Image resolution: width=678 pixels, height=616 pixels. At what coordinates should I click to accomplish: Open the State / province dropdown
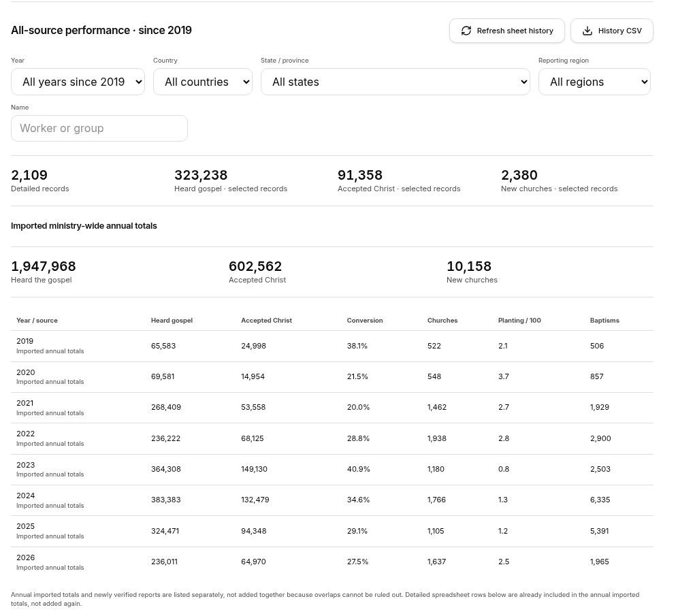point(395,82)
